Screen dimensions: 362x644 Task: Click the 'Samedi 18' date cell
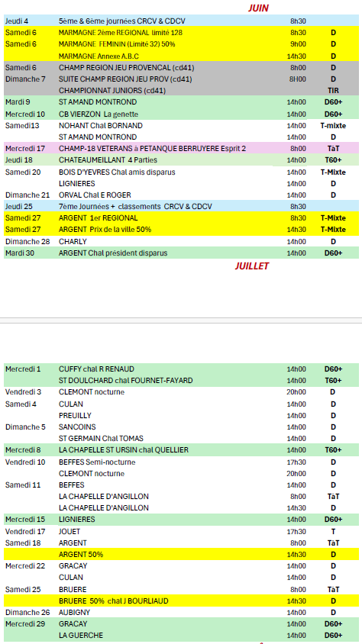[x=23, y=543]
